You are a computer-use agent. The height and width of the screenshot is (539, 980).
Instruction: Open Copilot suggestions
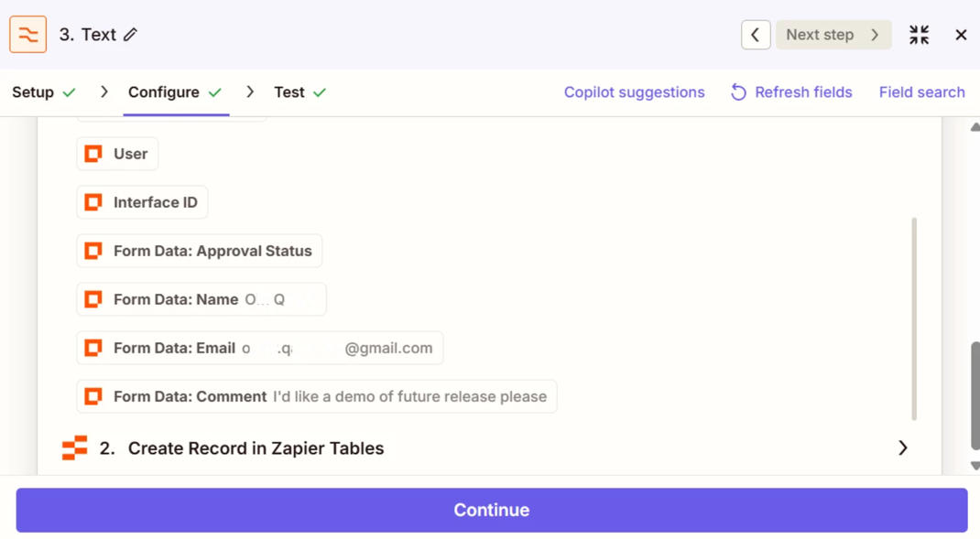[x=634, y=92]
